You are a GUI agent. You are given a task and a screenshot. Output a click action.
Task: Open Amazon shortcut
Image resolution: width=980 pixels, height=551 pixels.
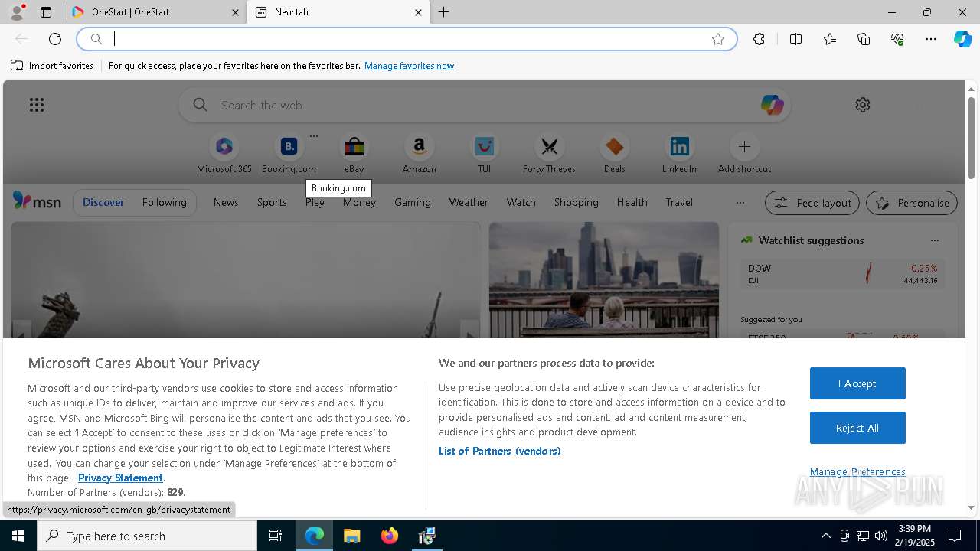(x=419, y=154)
